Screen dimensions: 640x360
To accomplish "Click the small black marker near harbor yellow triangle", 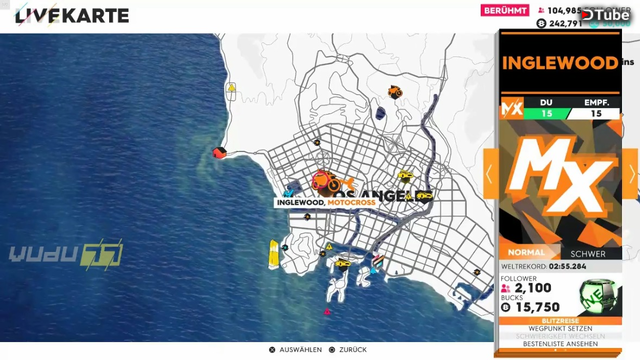I will pyautogui.click(x=322, y=254).
